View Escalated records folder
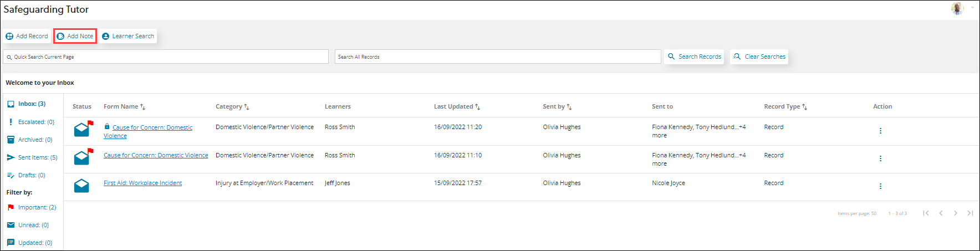The width and height of the screenshot is (980, 251). [35, 122]
